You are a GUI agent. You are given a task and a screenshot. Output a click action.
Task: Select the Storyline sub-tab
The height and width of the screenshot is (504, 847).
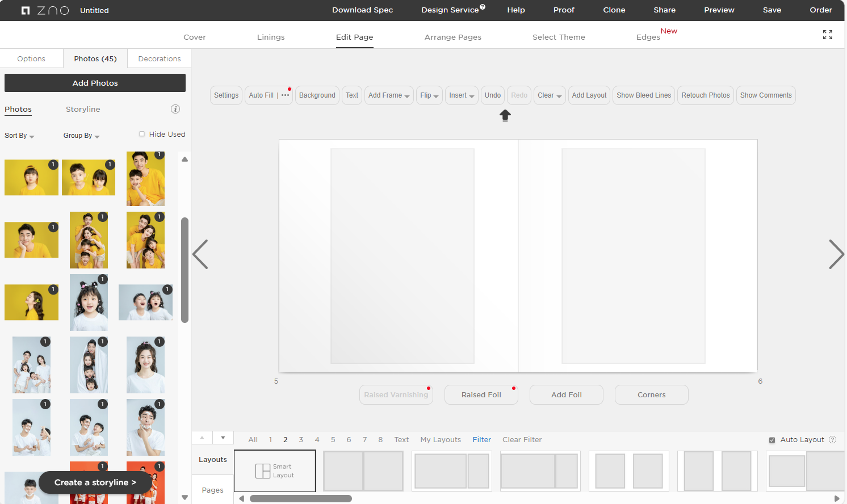[x=83, y=109]
